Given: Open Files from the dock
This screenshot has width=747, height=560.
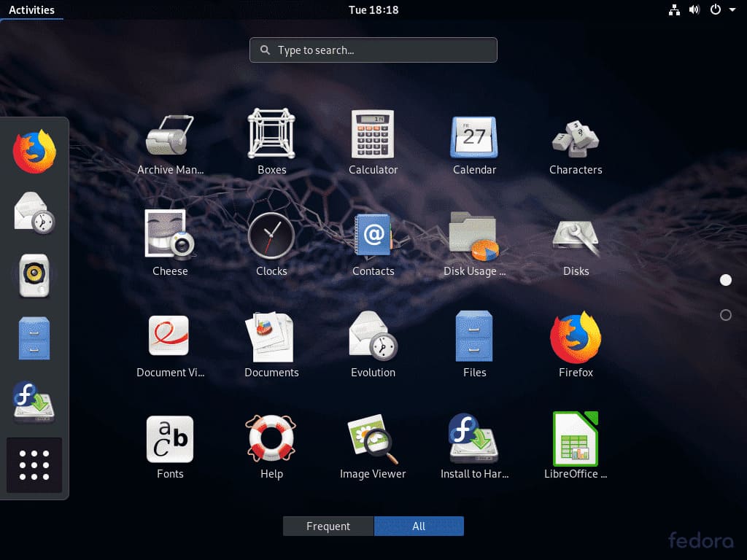Looking at the screenshot, I should (x=33, y=338).
